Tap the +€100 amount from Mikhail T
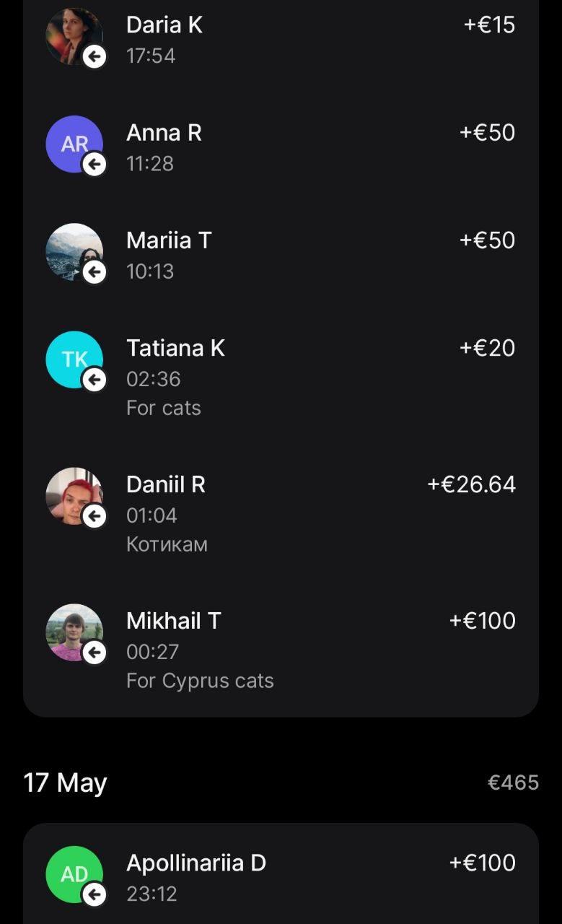The image size is (562, 924). pos(482,621)
